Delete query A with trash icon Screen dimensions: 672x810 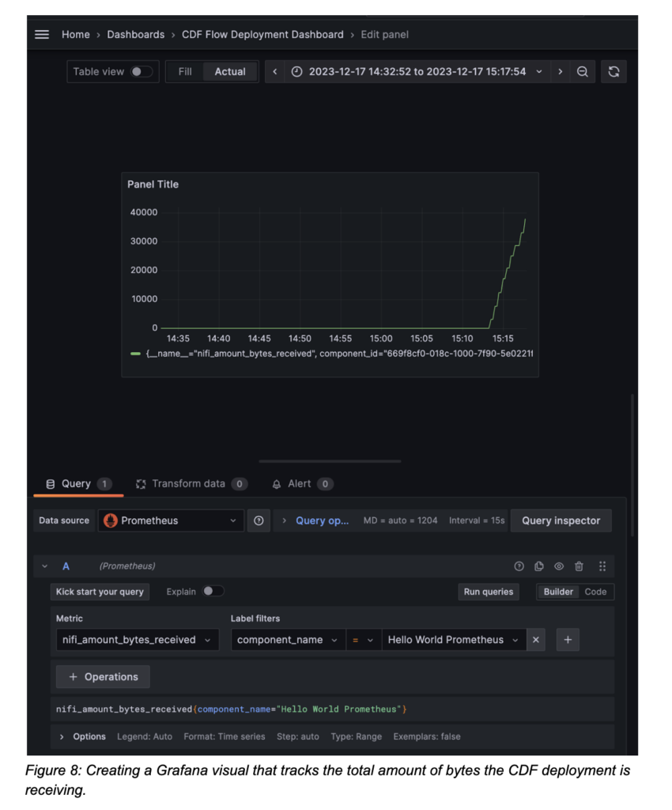click(x=579, y=566)
